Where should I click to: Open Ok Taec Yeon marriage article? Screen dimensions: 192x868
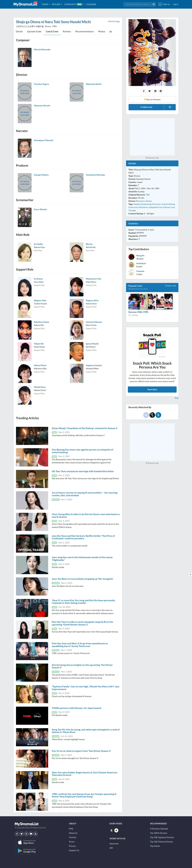tap(83, 471)
